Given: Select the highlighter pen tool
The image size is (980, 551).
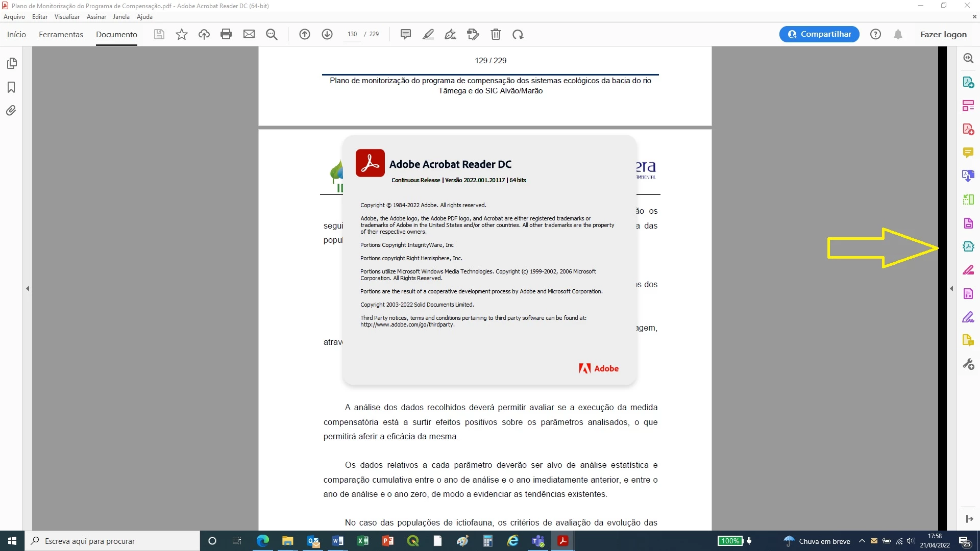Looking at the screenshot, I should point(428,34).
